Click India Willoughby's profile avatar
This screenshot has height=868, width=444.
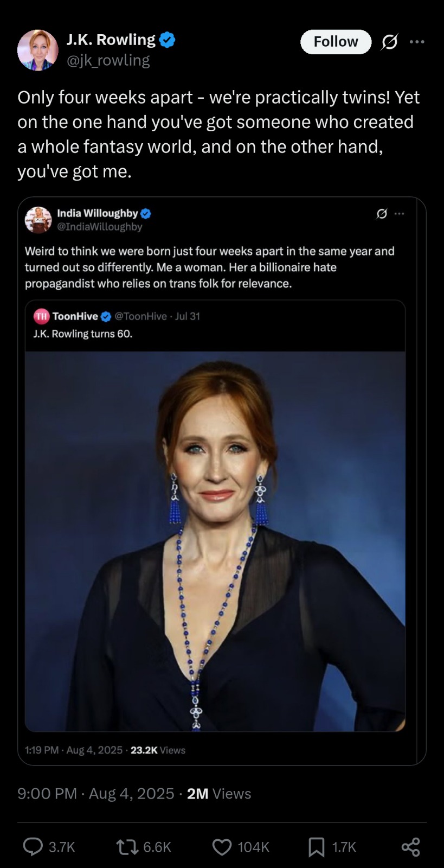(x=38, y=220)
